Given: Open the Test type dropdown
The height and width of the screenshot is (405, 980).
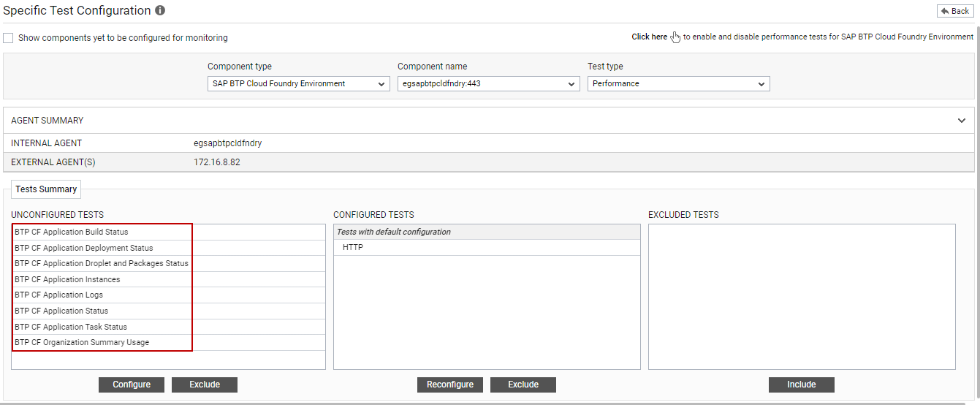Looking at the screenshot, I should [x=679, y=84].
